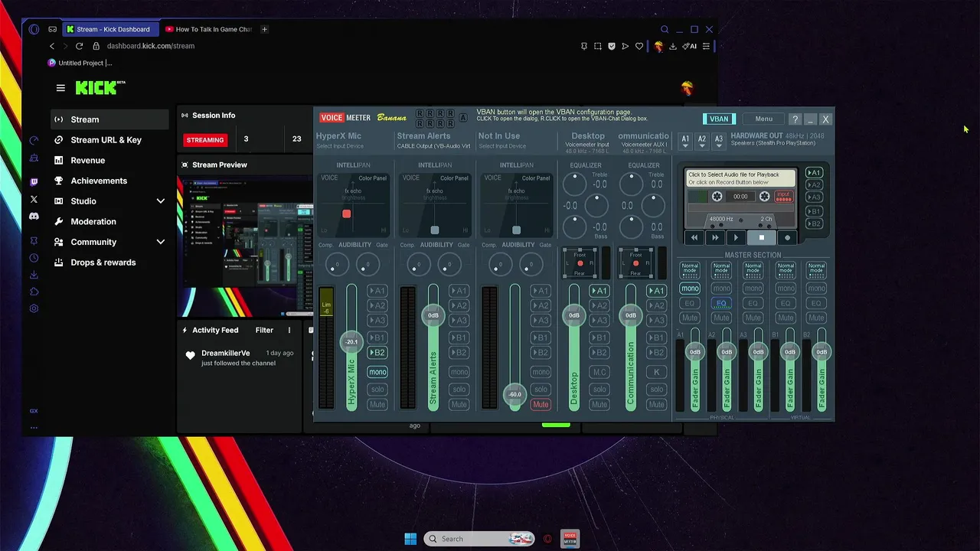980x551 pixels.
Task: Click the Opera logo menu icon
Action: 34,29
